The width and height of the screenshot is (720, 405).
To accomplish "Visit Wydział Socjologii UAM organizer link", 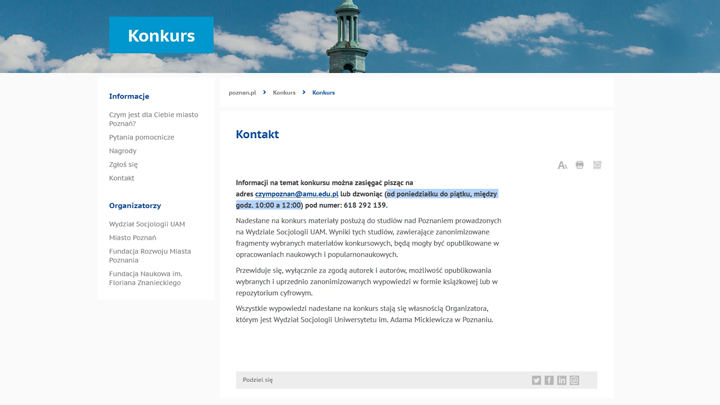I will 146,224.
